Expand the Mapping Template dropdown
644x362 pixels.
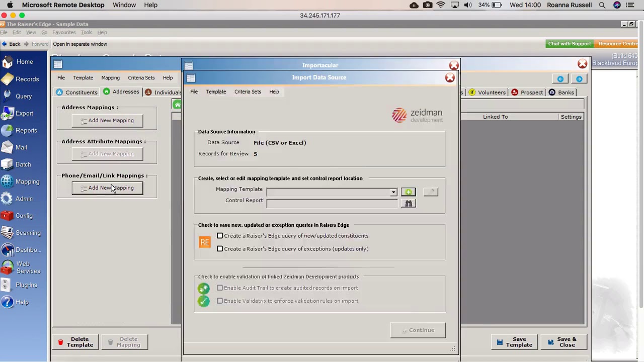tap(393, 192)
